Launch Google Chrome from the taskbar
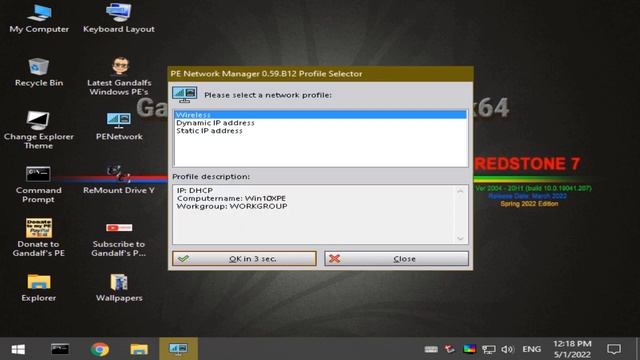 (100, 349)
